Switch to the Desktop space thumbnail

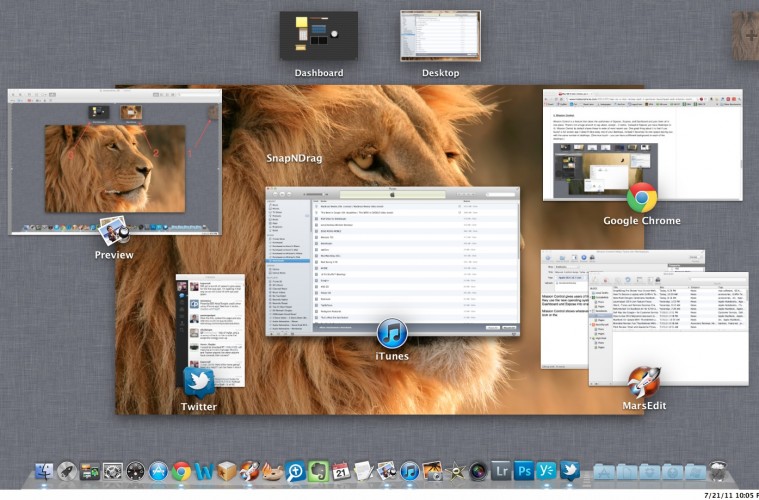click(440, 37)
